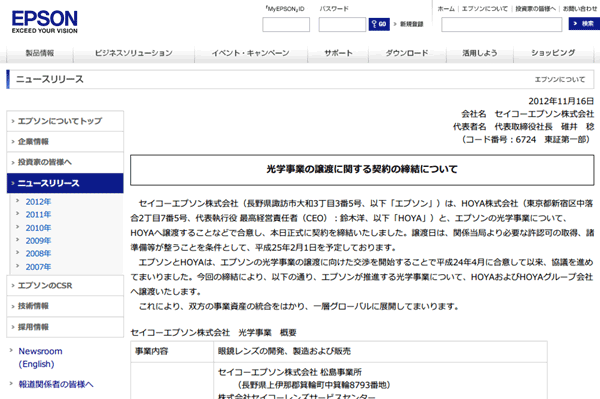
Task: Select the ダウンロード nav tab
Action: coord(407,53)
